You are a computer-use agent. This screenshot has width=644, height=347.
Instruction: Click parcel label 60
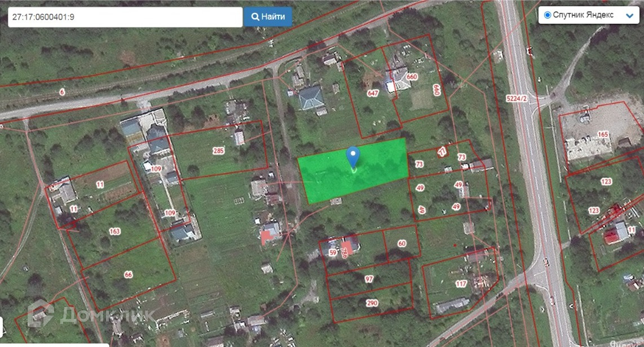(x=402, y=243)
